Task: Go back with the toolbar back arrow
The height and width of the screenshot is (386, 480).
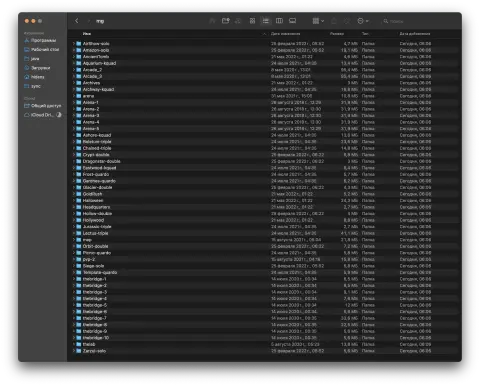Action: click(77, 21)
